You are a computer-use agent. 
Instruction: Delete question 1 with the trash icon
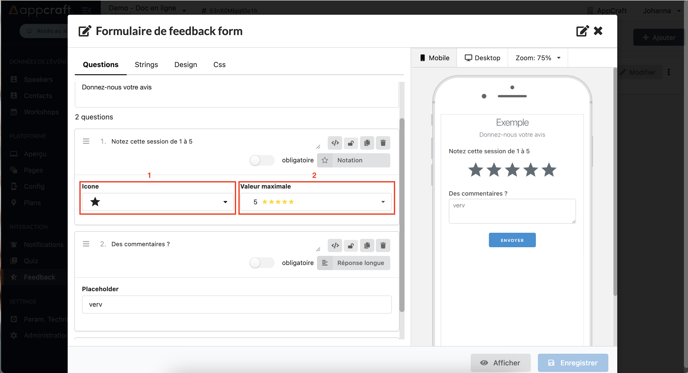point(383,143)
